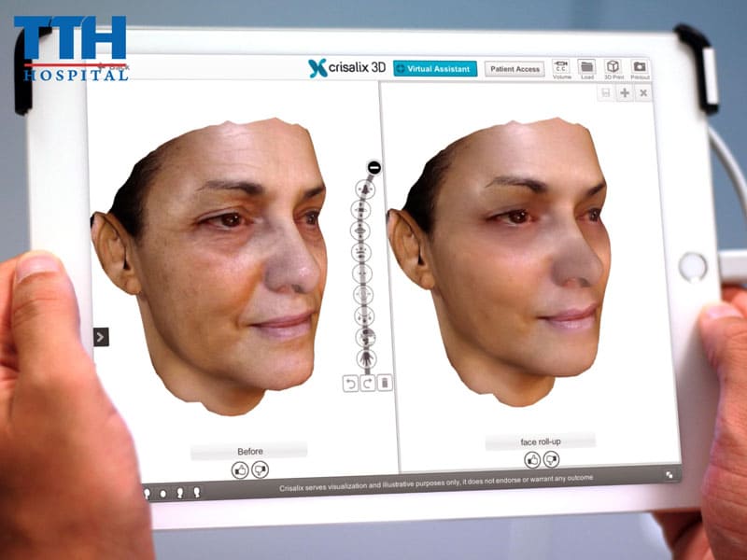Open the Volume measurement tool

click(x=561, y=69)
